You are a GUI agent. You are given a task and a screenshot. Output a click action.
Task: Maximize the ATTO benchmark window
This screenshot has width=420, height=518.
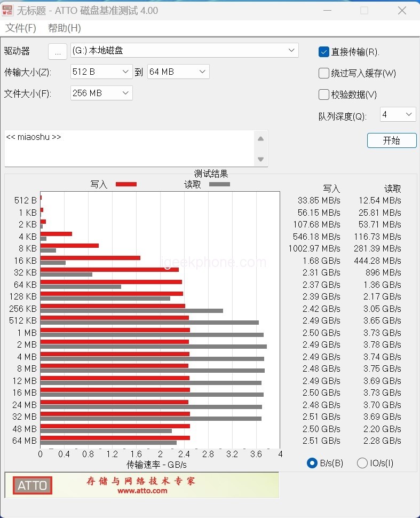point(364,10)
